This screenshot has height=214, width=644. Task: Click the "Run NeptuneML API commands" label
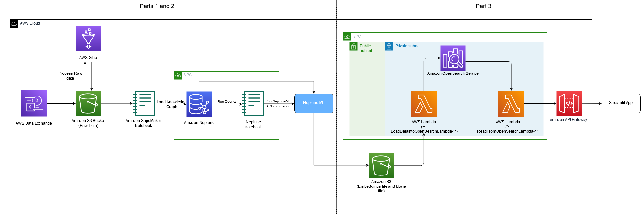278,104
